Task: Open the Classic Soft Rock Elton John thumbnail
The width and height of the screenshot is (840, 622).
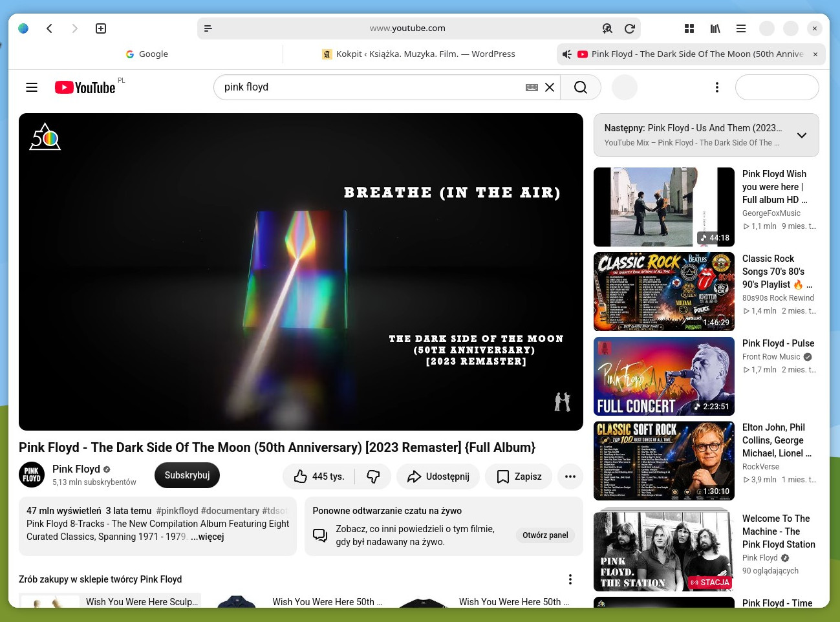Action: 664,461
